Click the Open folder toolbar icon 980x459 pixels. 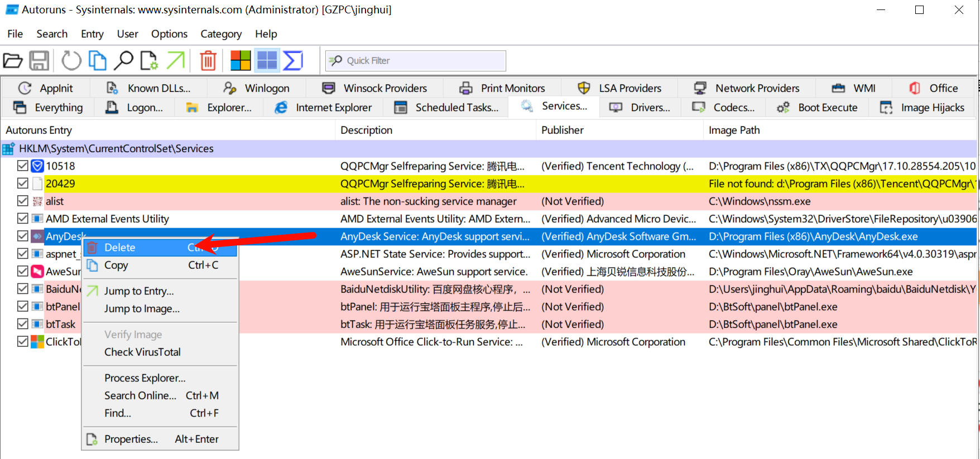13,60
